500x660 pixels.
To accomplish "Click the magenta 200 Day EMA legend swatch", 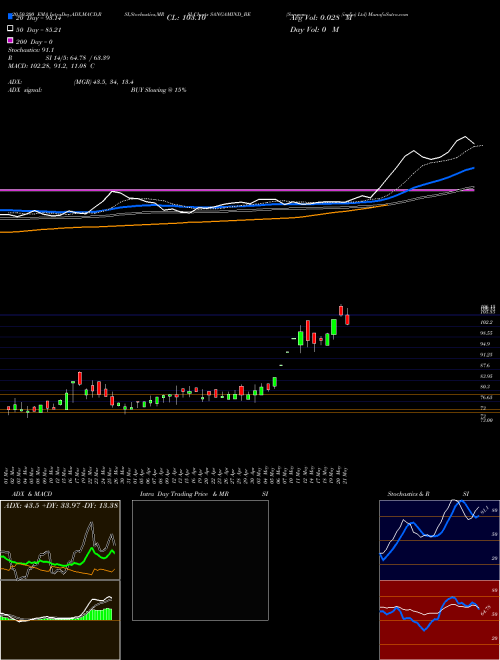I will [x=10, y=40].
